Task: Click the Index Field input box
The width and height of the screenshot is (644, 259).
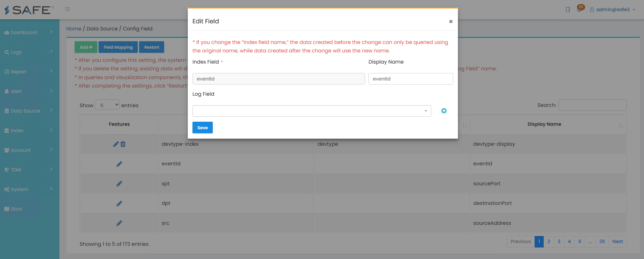Action: (279, 79)
